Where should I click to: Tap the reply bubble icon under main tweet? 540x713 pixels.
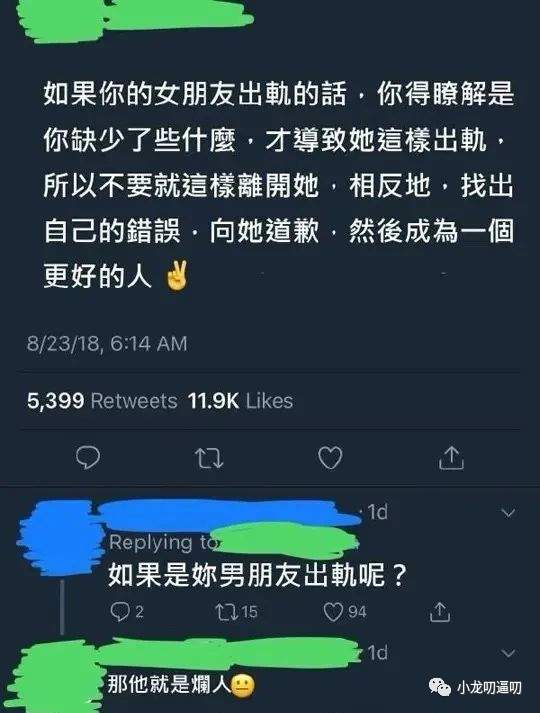88,457
